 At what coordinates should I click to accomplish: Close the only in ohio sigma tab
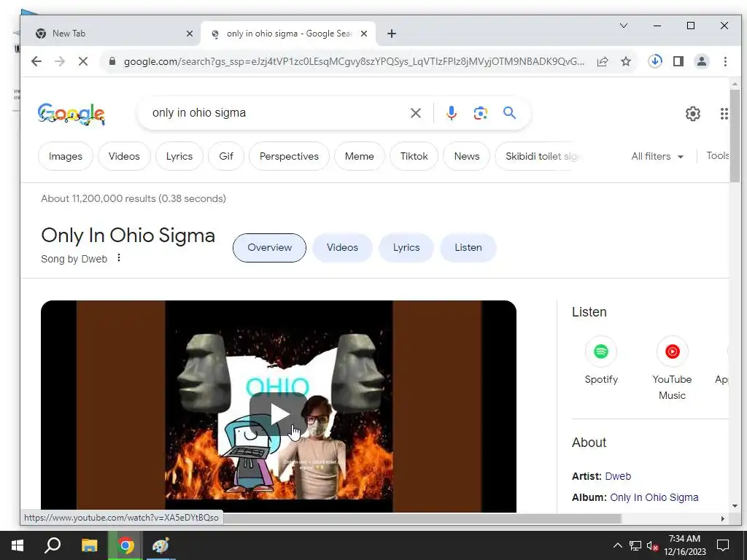coord(364,34)
